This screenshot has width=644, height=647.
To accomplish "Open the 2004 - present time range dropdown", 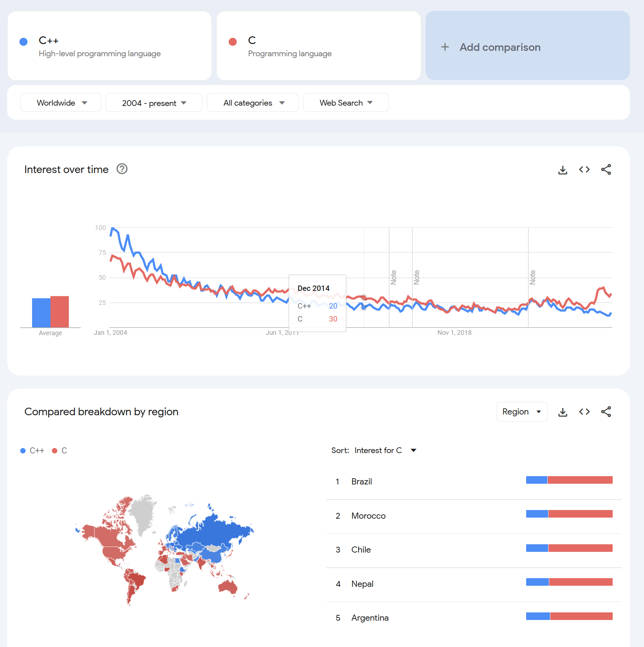I will coord(154,103).
